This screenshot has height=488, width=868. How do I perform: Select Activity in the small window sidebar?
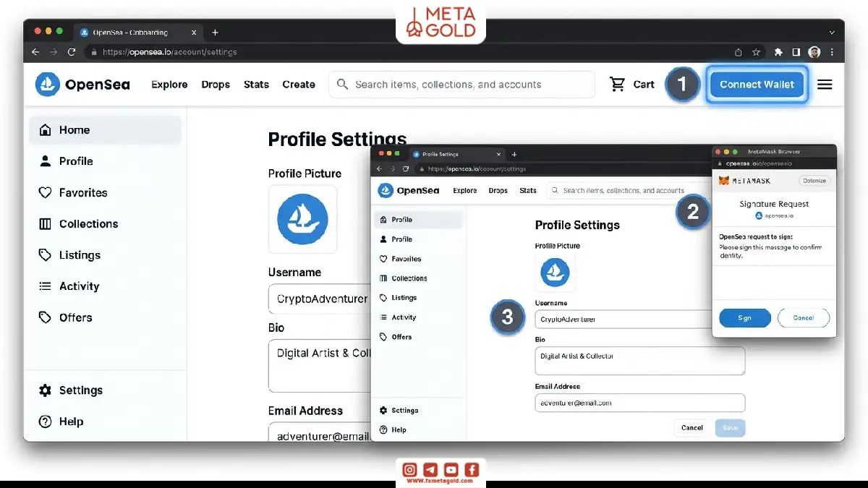click(418, 317)
